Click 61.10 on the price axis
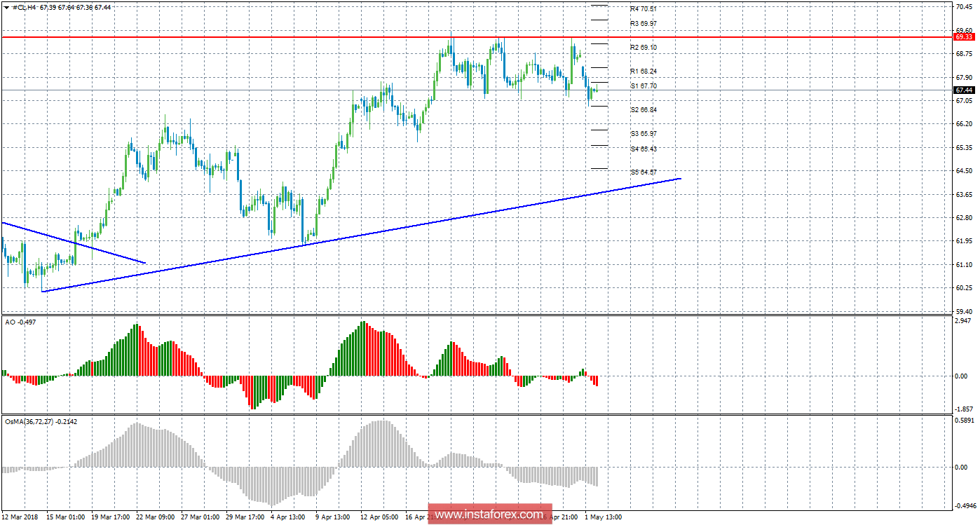980x525 pixels. [965, 265]
